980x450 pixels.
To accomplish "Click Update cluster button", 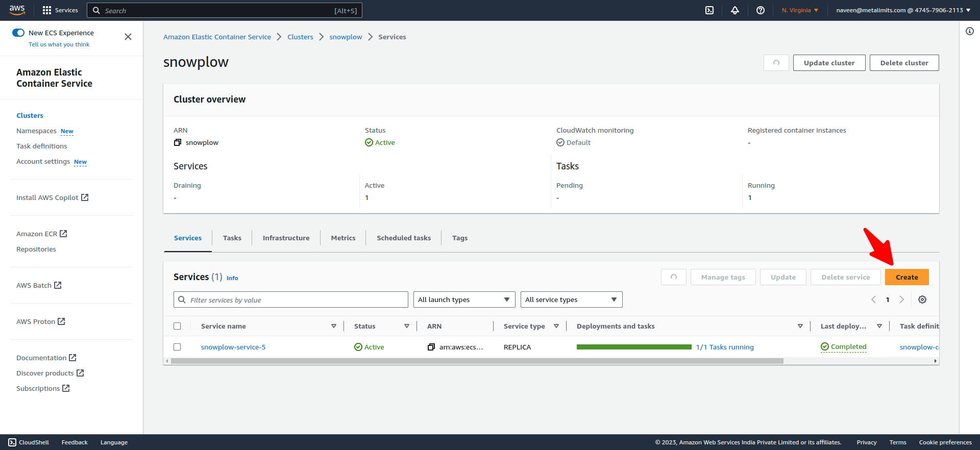I will tap(829, 63).
